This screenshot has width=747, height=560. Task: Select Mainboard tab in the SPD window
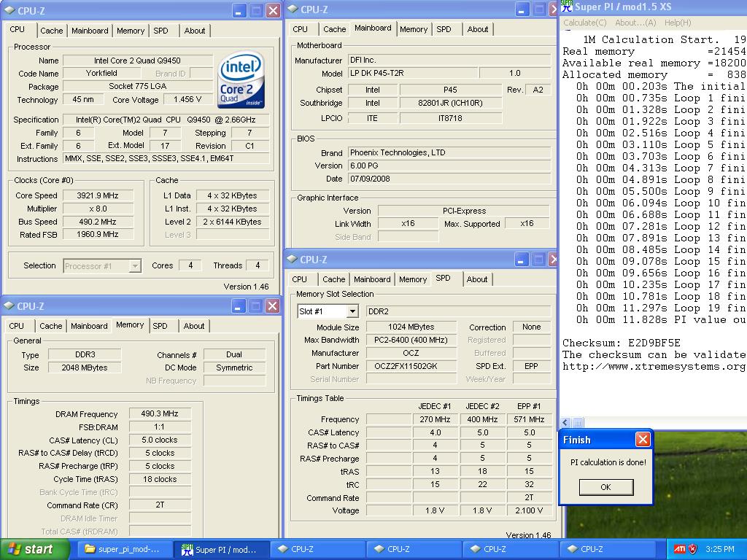click(371, 279)
